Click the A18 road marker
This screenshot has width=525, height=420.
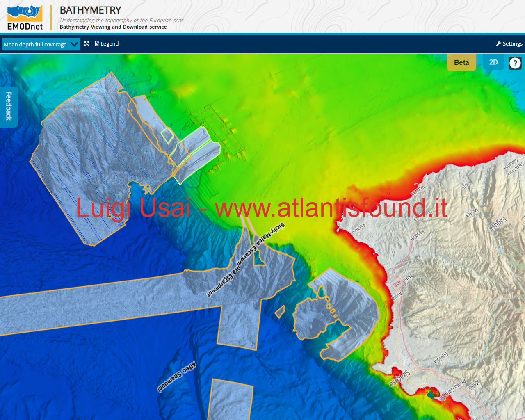pos(397,284)
